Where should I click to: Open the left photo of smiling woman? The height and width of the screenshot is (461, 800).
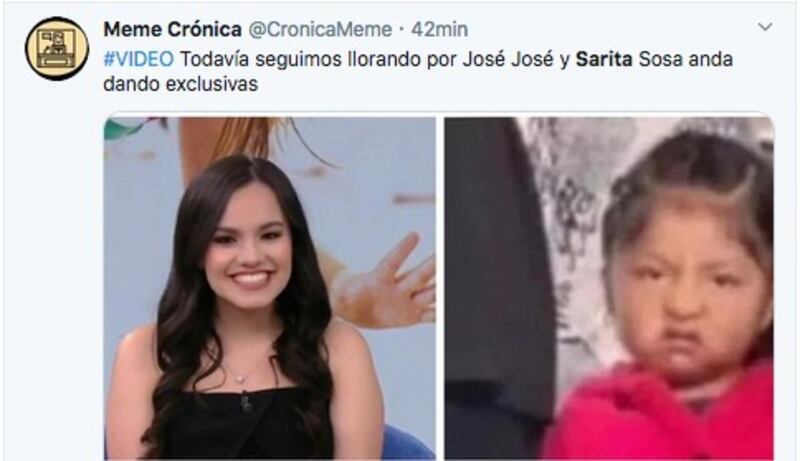tap(270, 288)
